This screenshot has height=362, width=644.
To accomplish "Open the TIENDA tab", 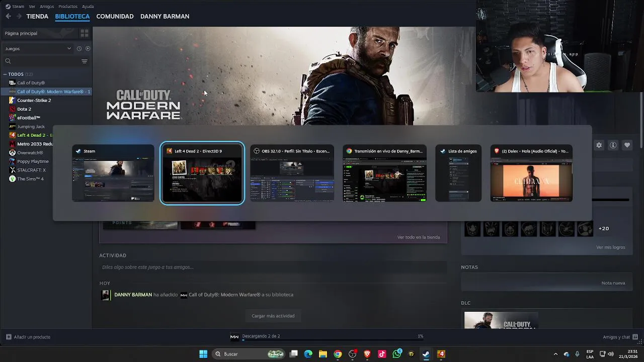I will pos(37,17).
